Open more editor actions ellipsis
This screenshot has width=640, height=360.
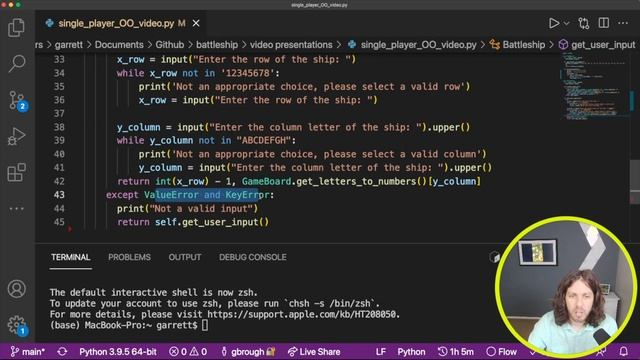[x=623, y=23]
